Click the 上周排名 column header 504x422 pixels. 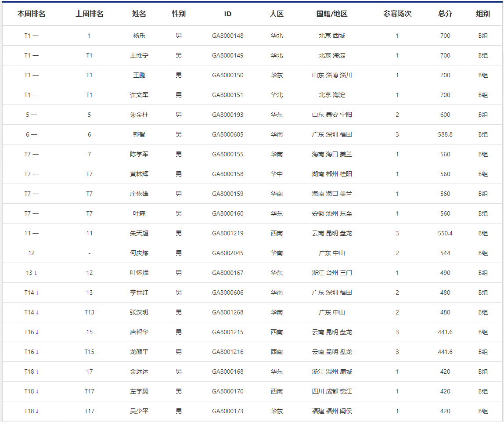coord(89,14)
